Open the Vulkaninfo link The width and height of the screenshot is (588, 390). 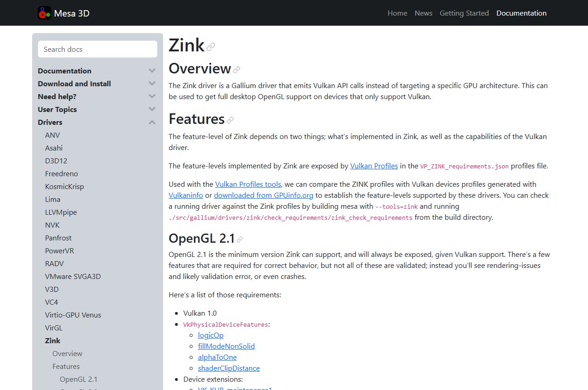186,195
